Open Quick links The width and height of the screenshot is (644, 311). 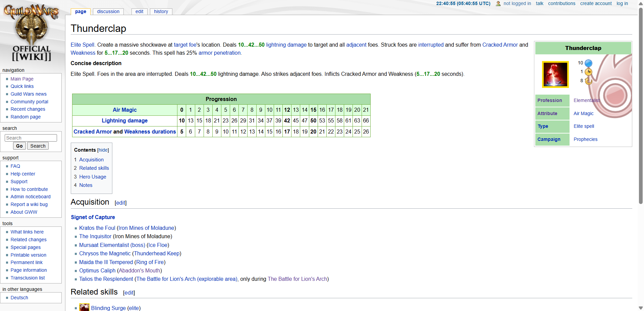tap(22, 86)
